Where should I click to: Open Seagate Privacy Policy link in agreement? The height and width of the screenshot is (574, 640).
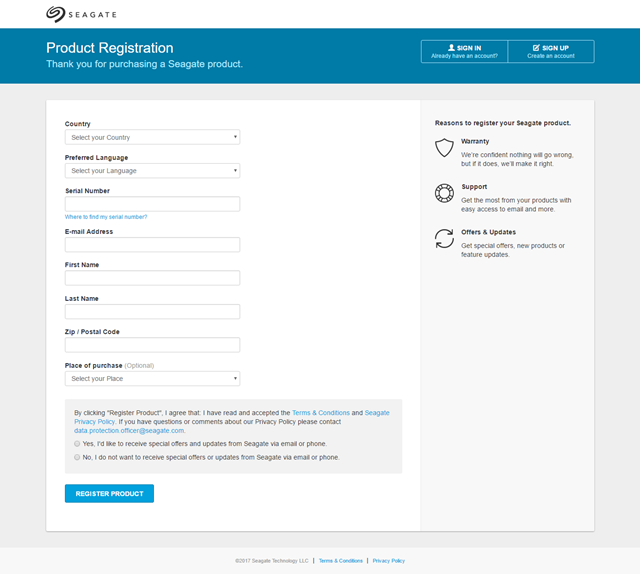point(377,413)
